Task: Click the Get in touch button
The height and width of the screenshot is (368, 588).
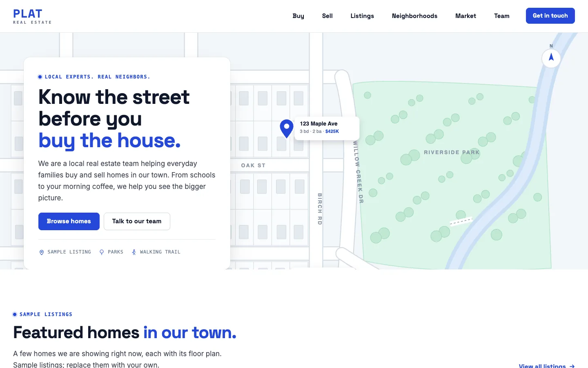Action: [x=550, y=16]
